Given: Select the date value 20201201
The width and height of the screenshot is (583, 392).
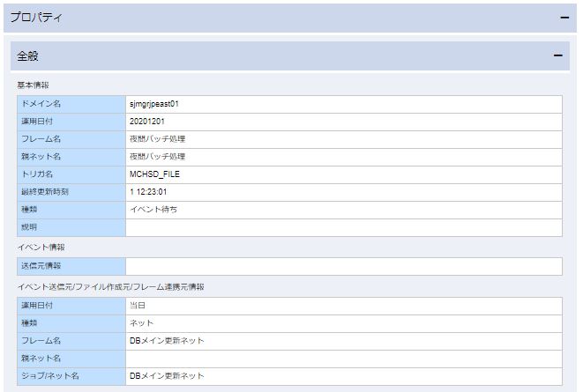Looking at the screenshot, I should [147, 122].
